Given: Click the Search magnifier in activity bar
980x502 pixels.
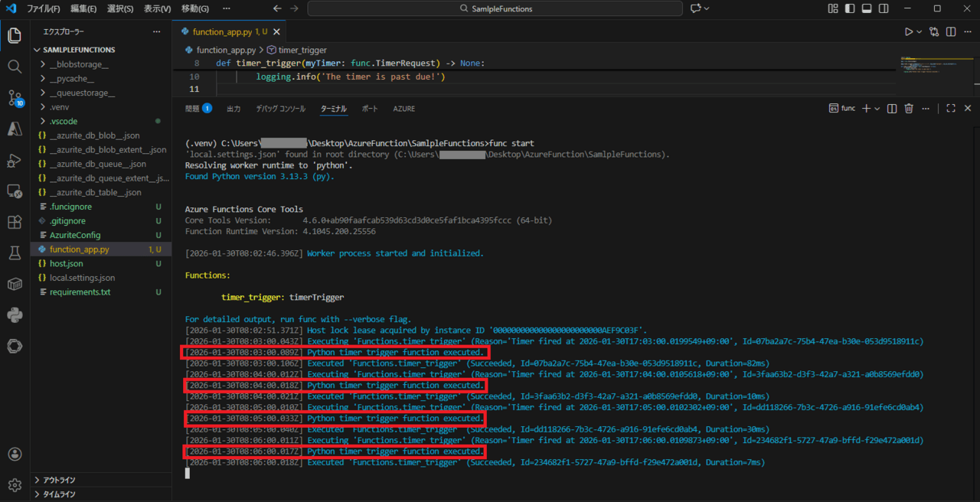Looking at the screenshot, I should point(15,67).
